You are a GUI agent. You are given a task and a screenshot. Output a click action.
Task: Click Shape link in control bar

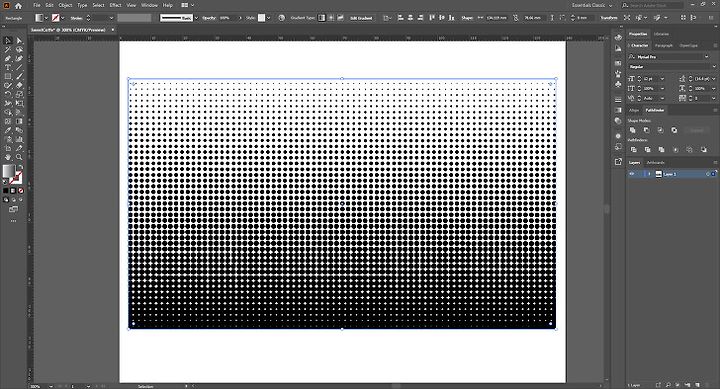point(467,18)
